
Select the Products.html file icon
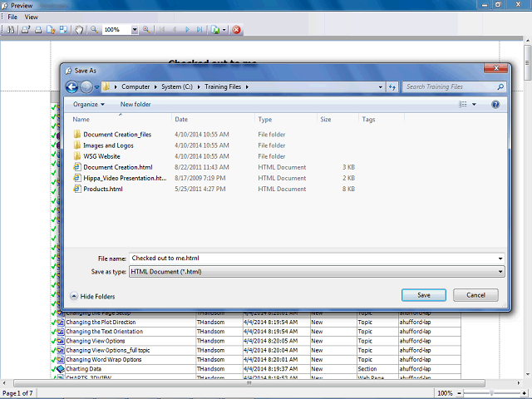pyautogui.click(x=77, y=189)
